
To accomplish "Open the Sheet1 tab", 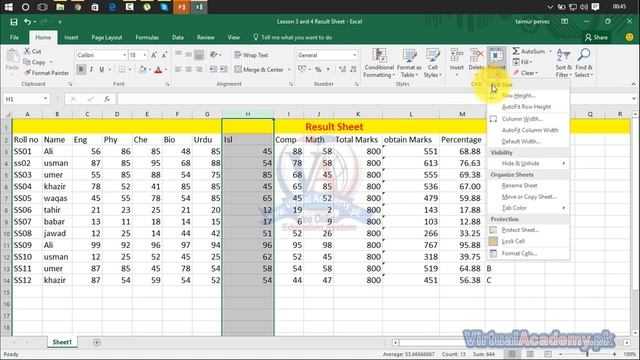I will [x=62, y=342].
